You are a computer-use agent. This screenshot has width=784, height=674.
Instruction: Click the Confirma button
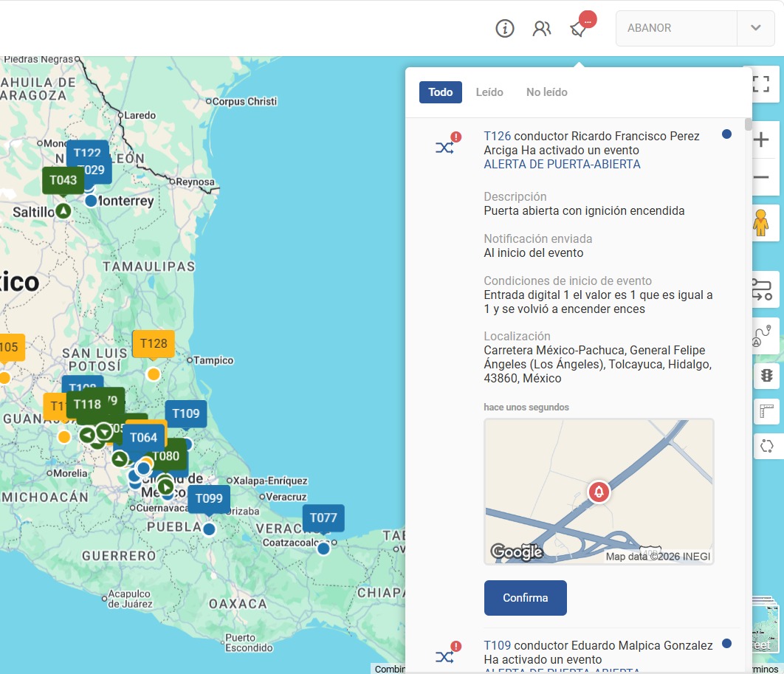(x=525, y=597)
